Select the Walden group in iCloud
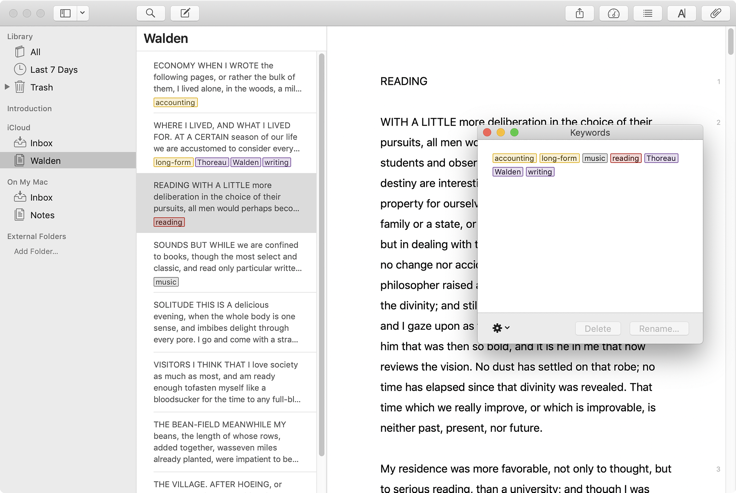 coord(68,161)
